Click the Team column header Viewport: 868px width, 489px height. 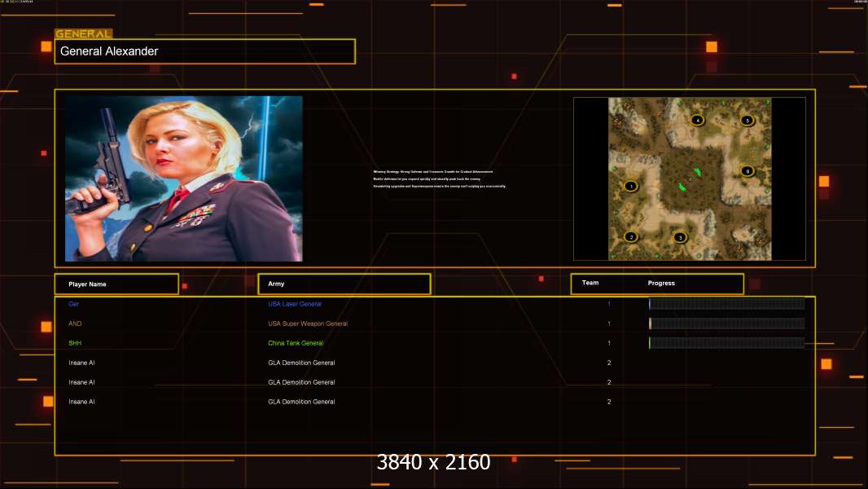(590, 283)
